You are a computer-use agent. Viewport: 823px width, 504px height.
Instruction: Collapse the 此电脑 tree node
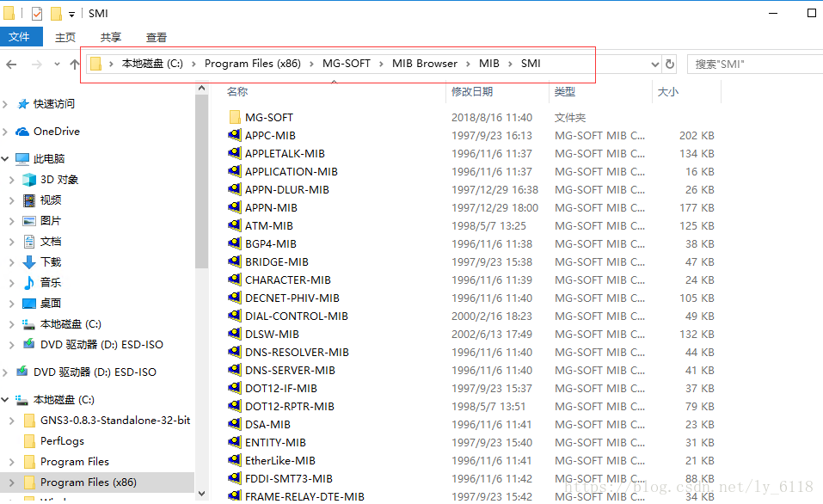coord(5,158)
